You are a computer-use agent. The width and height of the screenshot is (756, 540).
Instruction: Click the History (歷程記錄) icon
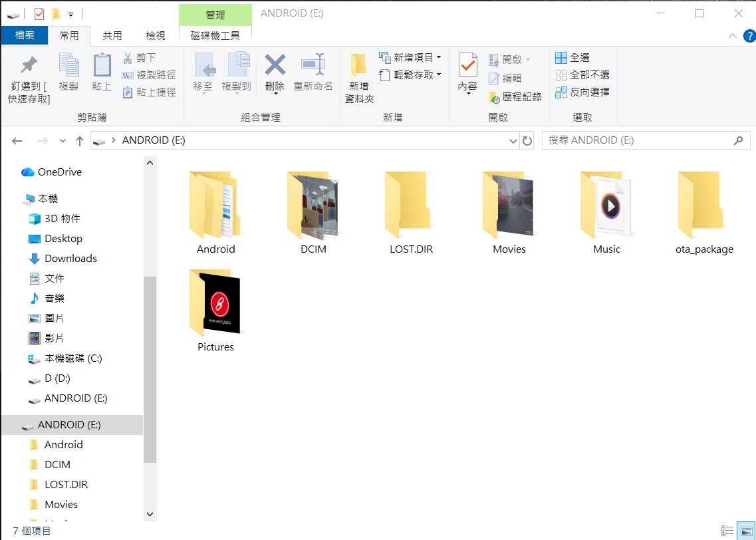click(494, 97)
